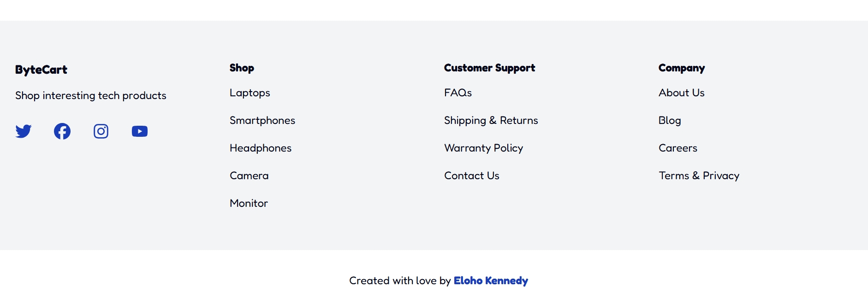Visit the Monitor category link
The height and width of the screenshot is (298, 868).
(x=249, y=204)
